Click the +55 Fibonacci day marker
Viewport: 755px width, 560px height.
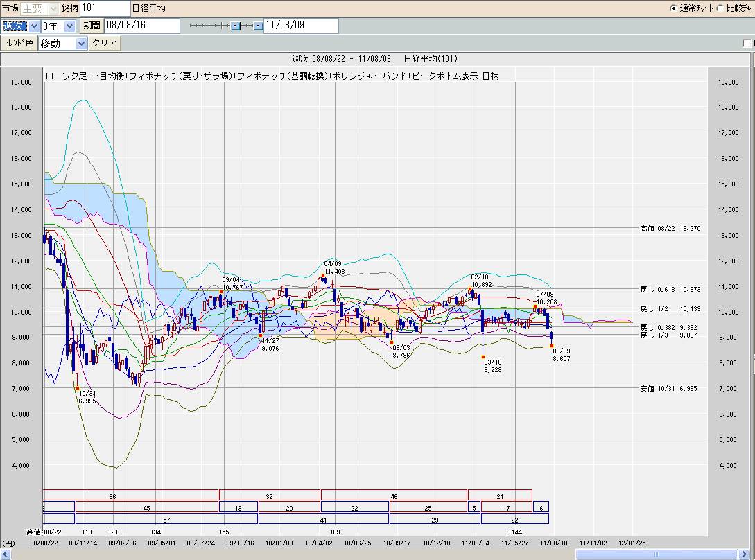coord(224,532)
